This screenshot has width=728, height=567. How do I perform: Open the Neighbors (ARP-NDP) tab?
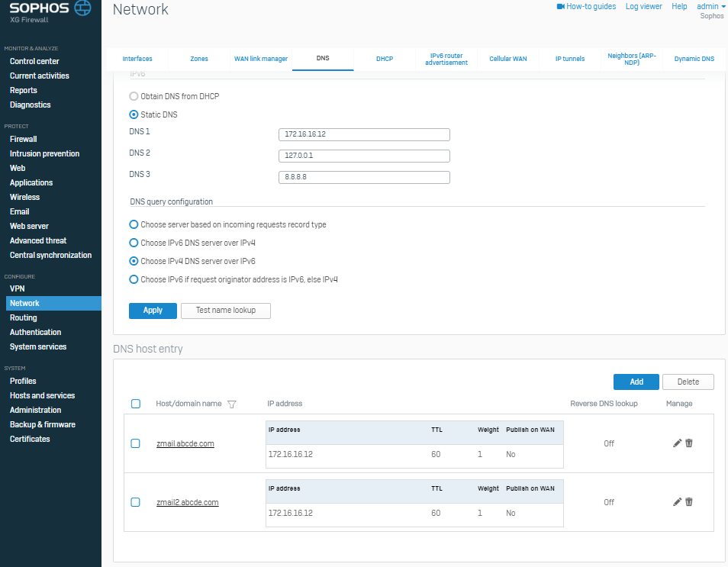(631, 59)
